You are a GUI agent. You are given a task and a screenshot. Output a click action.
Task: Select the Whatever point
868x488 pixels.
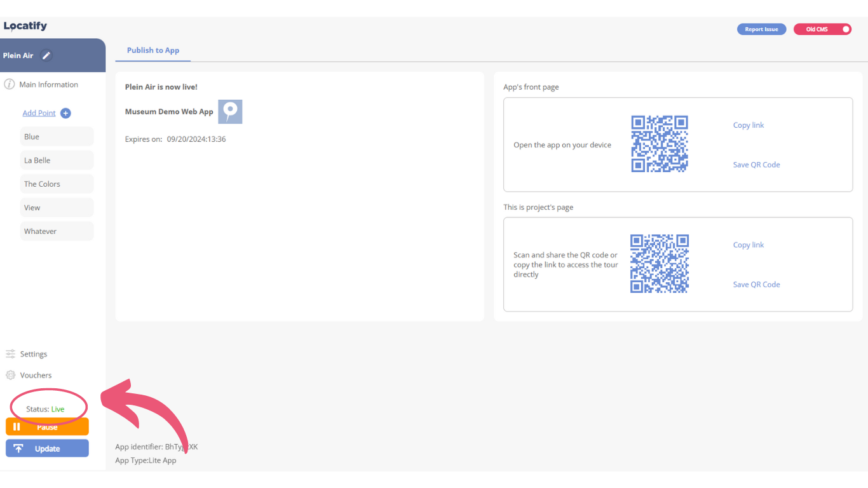57,231
